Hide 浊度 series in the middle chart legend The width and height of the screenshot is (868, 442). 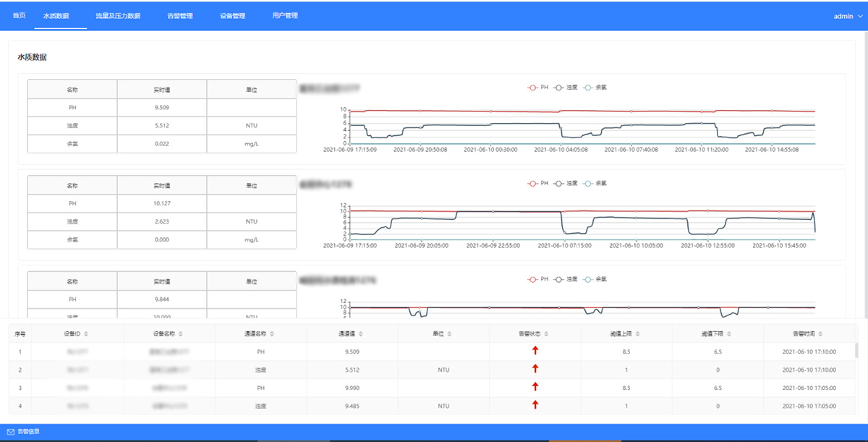tap(564, 184)
